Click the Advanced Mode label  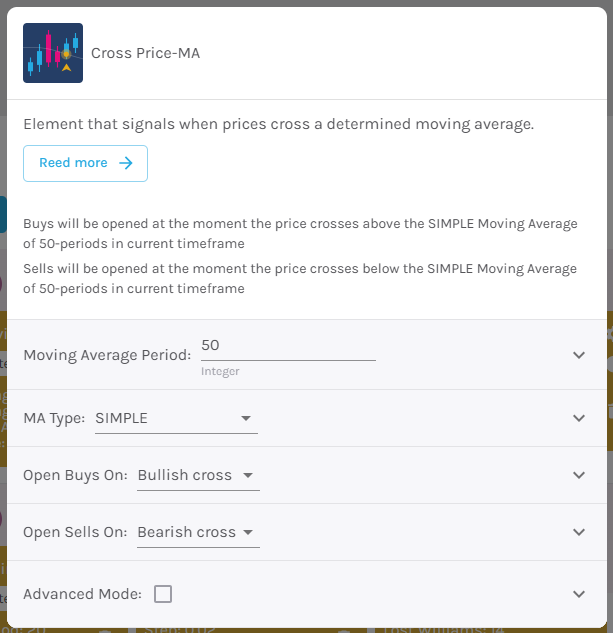point(82,594)
